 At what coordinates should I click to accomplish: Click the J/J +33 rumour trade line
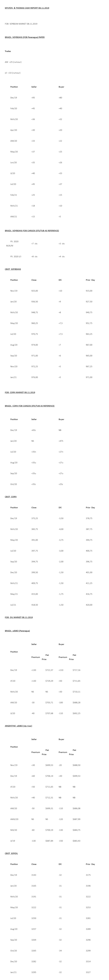click(x=12, y=73)
